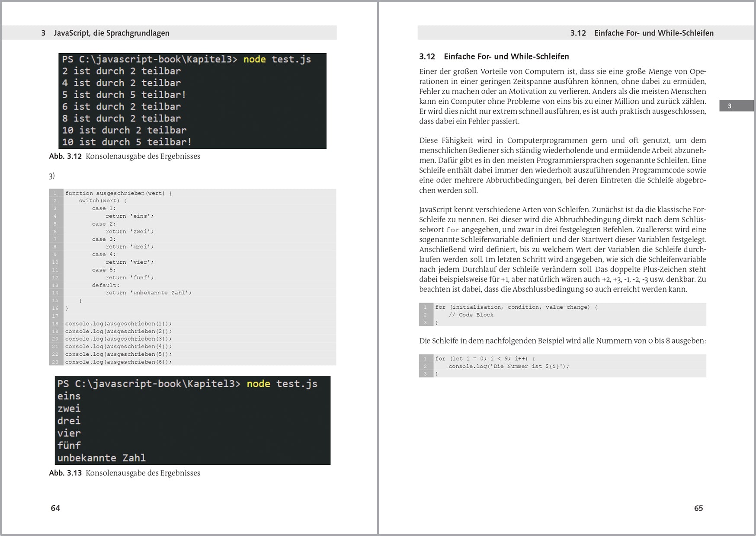Screen dimensions: 756x536
Task: Click page number 64
Action: pos(54,509)
